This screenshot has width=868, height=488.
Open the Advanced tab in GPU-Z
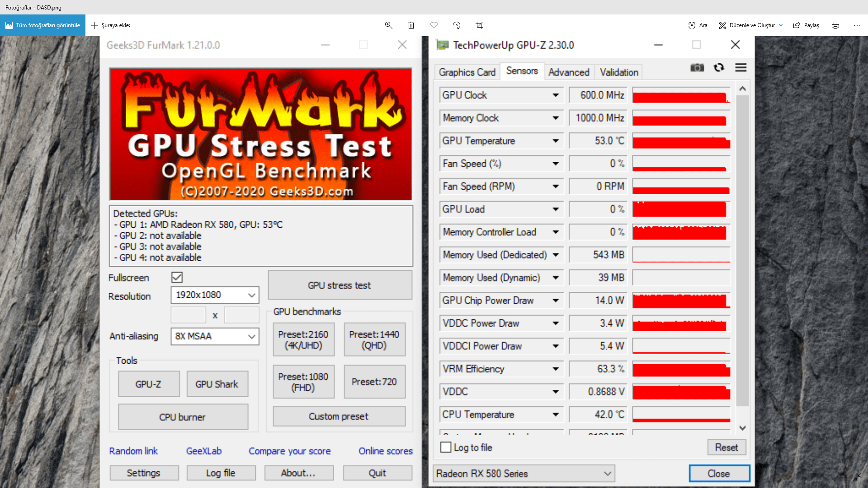click(569, 72)
